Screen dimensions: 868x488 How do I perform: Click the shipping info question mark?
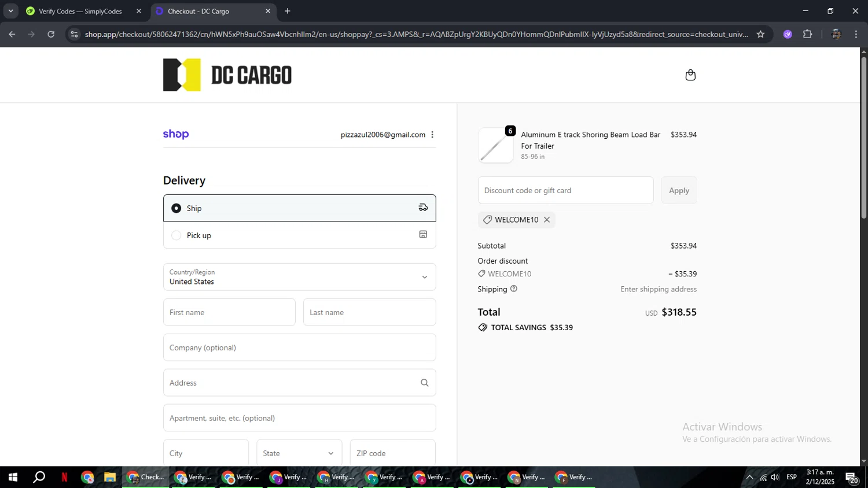(514, 289)
